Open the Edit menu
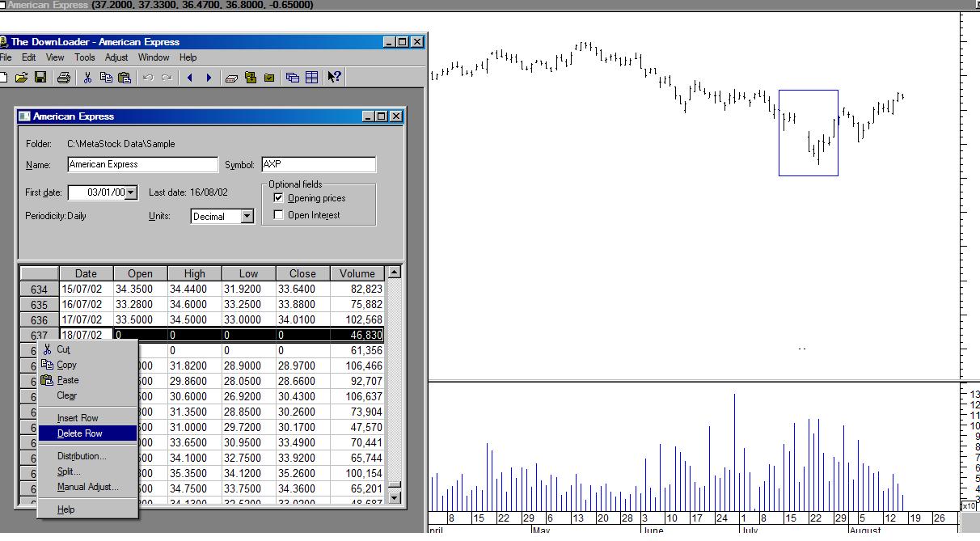 coord(29,57)
